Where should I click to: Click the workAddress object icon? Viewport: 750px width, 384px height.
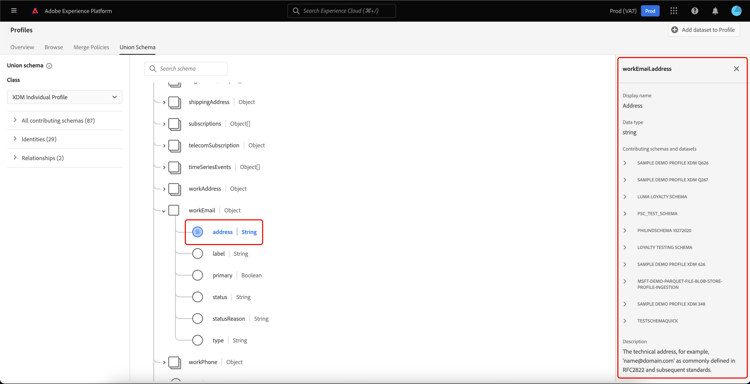175,189
